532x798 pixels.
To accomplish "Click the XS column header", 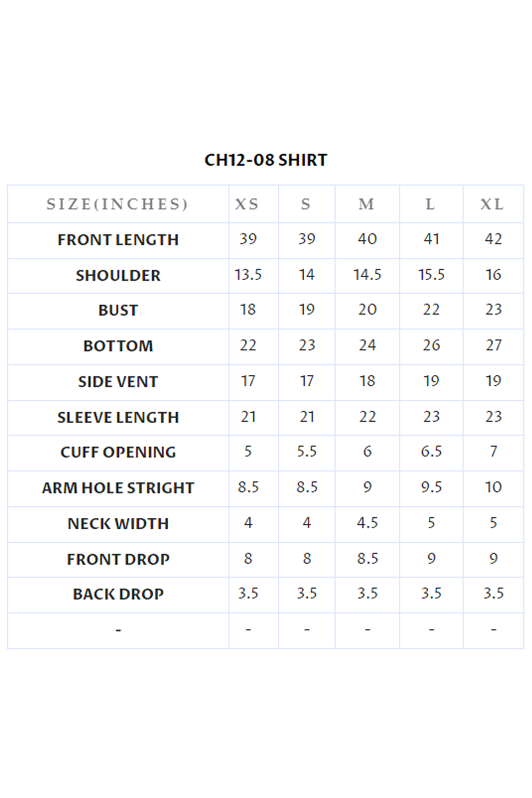I will [x=247, y=204].
